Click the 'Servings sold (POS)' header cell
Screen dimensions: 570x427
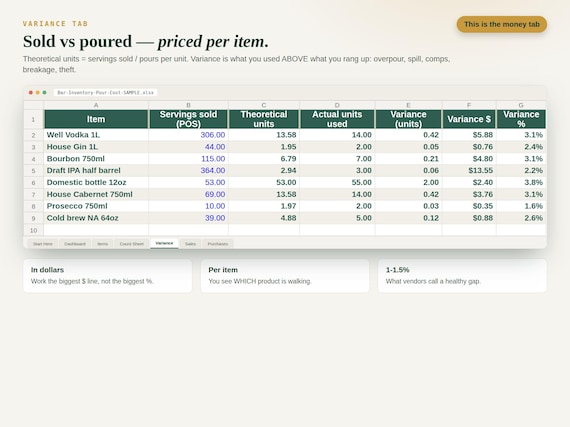(188, 119)
